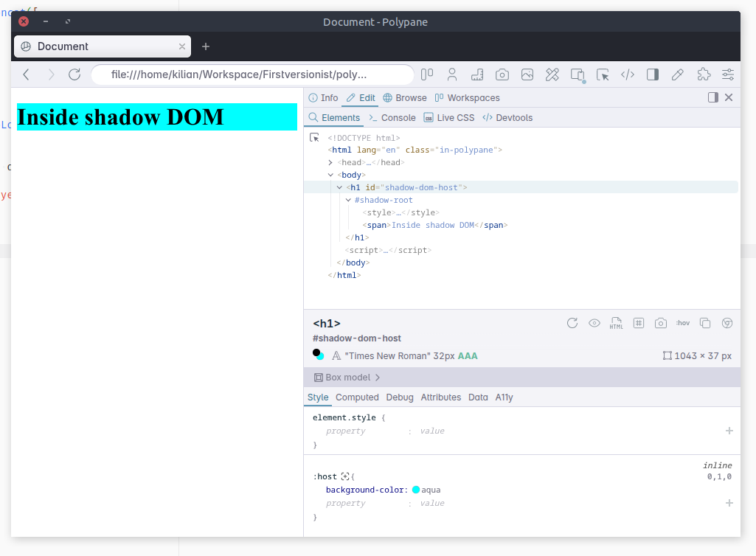Activate the inspect element cursor icon in toolbar

602,74
